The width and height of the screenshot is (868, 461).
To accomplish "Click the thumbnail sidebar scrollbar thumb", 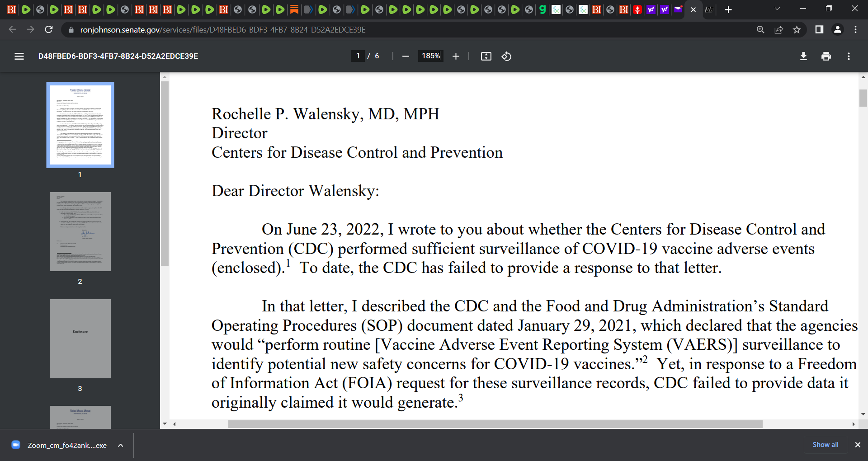I will point(165,174).
